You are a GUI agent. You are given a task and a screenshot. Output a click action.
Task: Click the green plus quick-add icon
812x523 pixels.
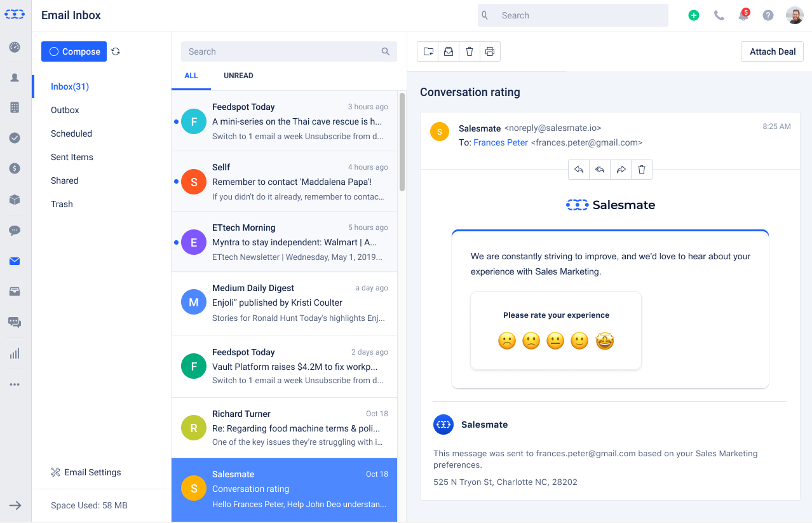click(694, 15)
